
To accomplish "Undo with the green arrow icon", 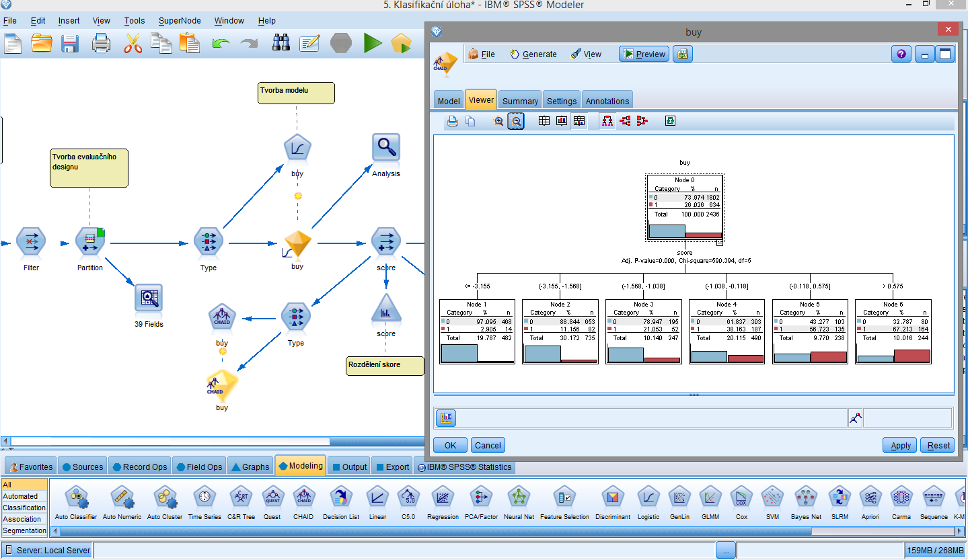I will click(x=221, y=44).
